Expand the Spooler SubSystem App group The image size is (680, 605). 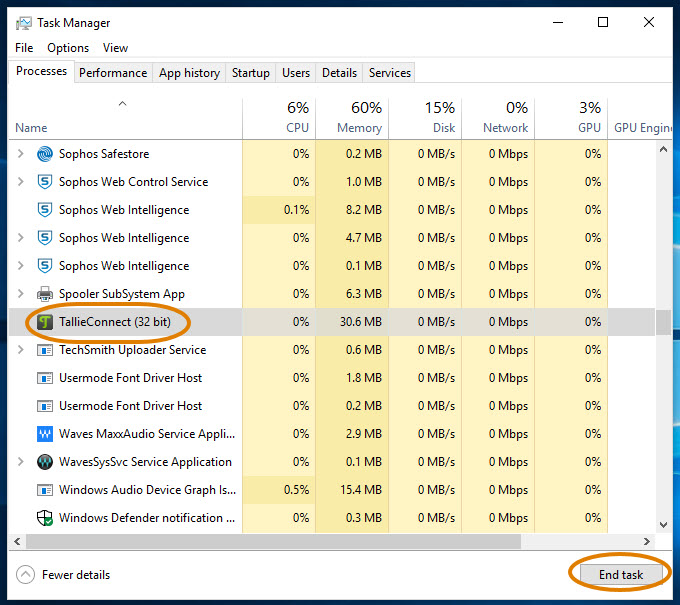tap(20, 294)
